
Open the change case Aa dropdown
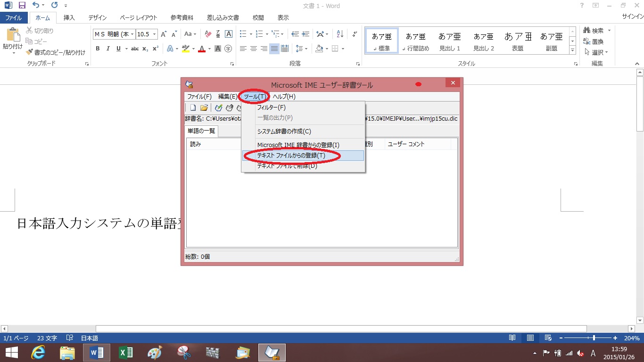190,34
